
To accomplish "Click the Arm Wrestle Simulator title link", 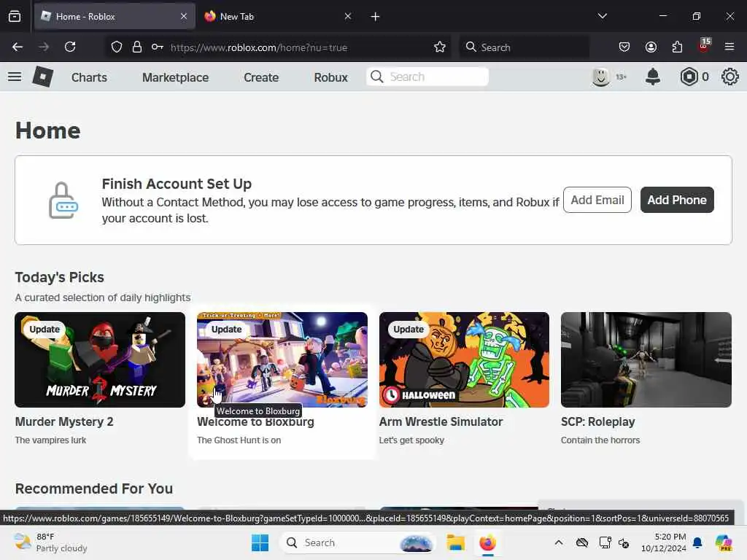I will pyautogui.click(x=441, y=422).
